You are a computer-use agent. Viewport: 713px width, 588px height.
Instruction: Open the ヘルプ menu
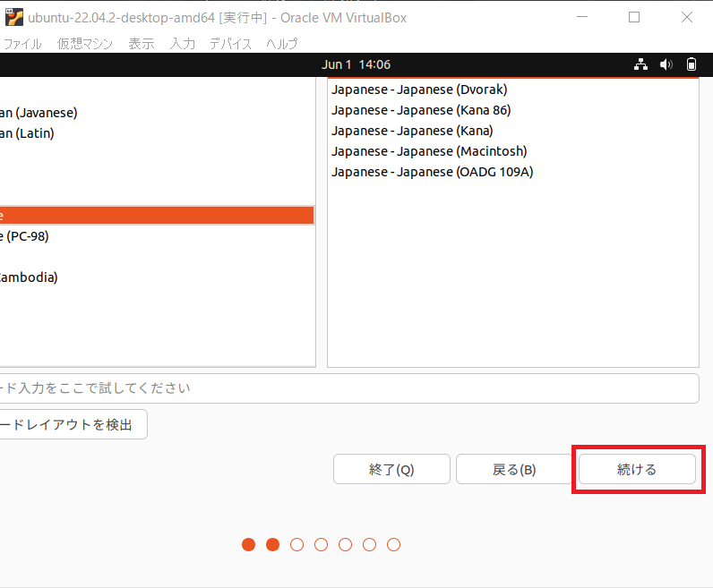point(282,44)
